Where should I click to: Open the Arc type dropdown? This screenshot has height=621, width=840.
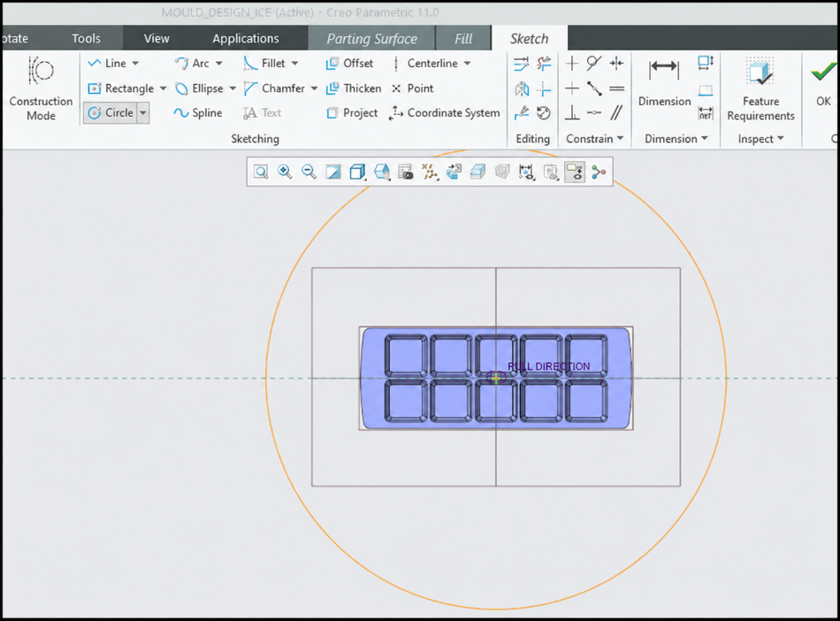pyautogui.click(x=219, y=63)
